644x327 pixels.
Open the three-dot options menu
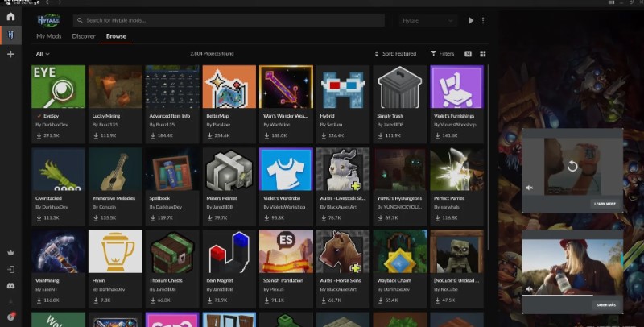click(483, 20)
